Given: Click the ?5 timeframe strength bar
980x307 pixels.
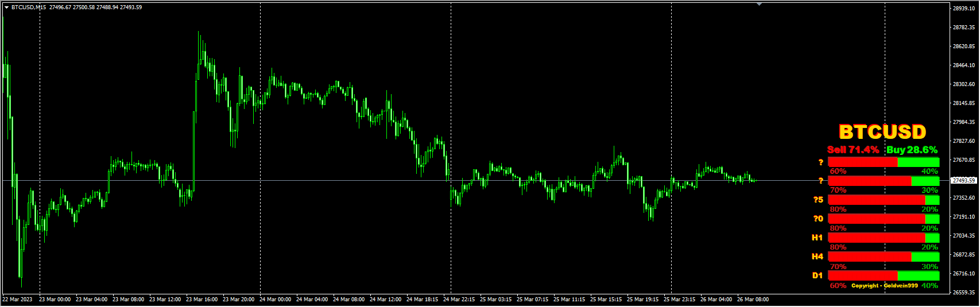Looking at the screenshot, I should [884, 200].
